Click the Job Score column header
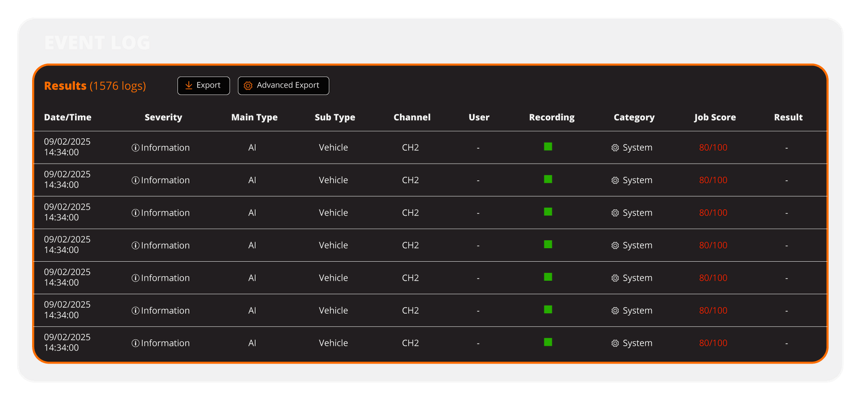Screen dimensions: 868x396 tap(715, 117)
